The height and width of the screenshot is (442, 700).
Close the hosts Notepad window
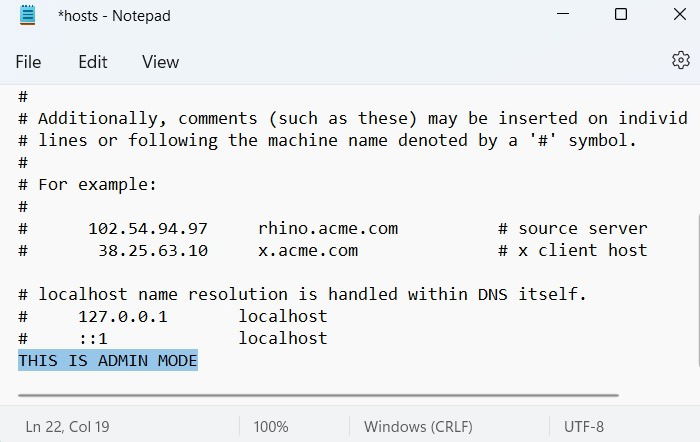click(x=679, y=14)
